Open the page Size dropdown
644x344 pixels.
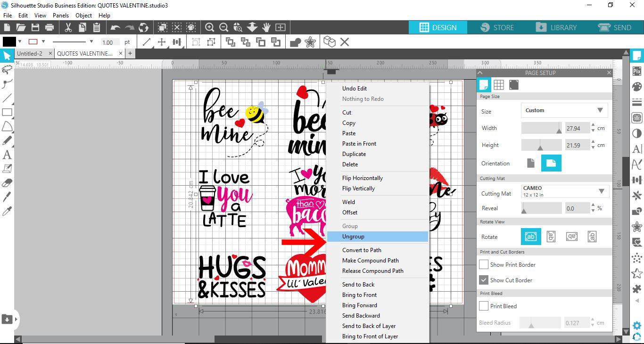(x=564, y=110)
